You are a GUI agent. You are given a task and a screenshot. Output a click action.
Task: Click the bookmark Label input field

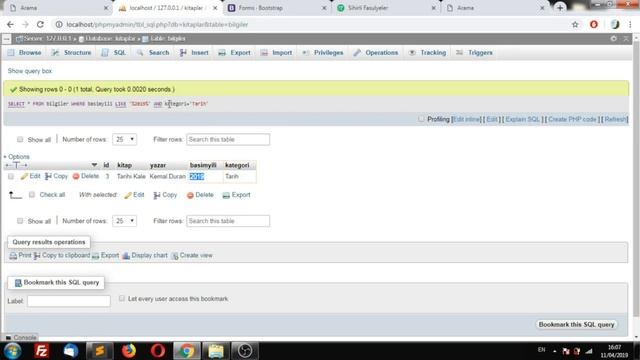pyautogui.click(x=69, y=301)
